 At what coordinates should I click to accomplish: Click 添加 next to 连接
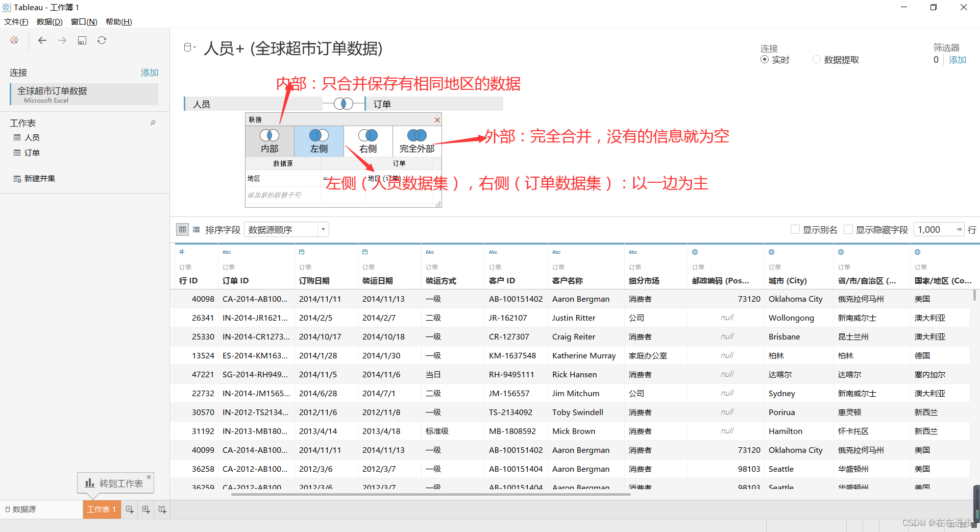tap(150, 73)
